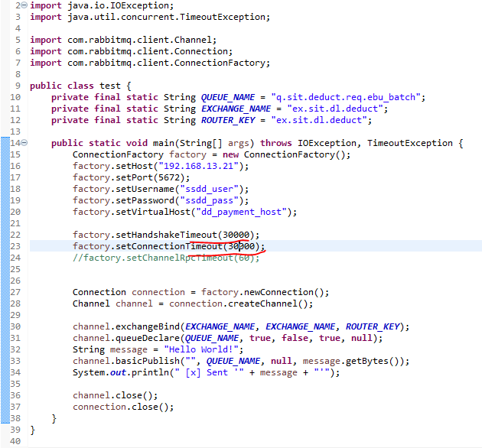Click the import of java.util.concurrent.TimeoutException
This screenshot has width=482, height=448.
tap(150, 18)
